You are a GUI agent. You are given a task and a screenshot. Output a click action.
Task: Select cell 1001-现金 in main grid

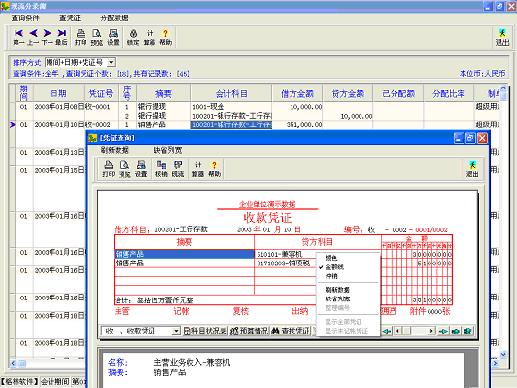(x=231, y=107)
